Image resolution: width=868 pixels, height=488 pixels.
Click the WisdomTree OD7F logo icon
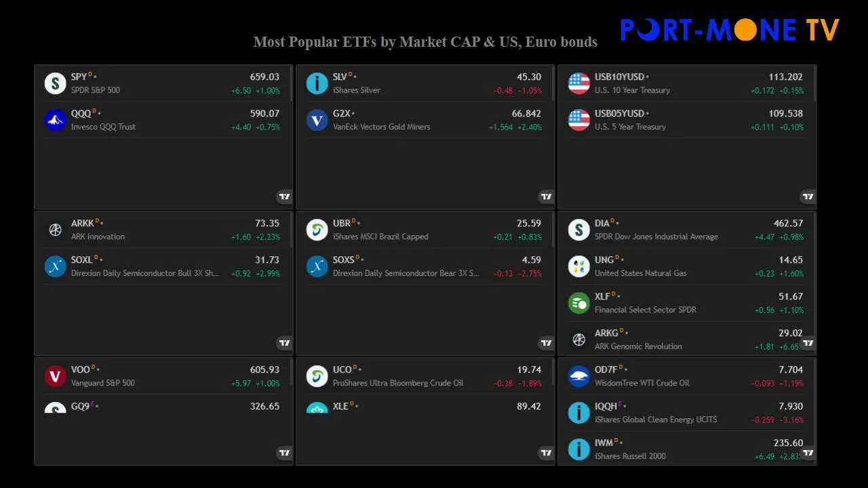pyautogui.click(x=578, y=376)
